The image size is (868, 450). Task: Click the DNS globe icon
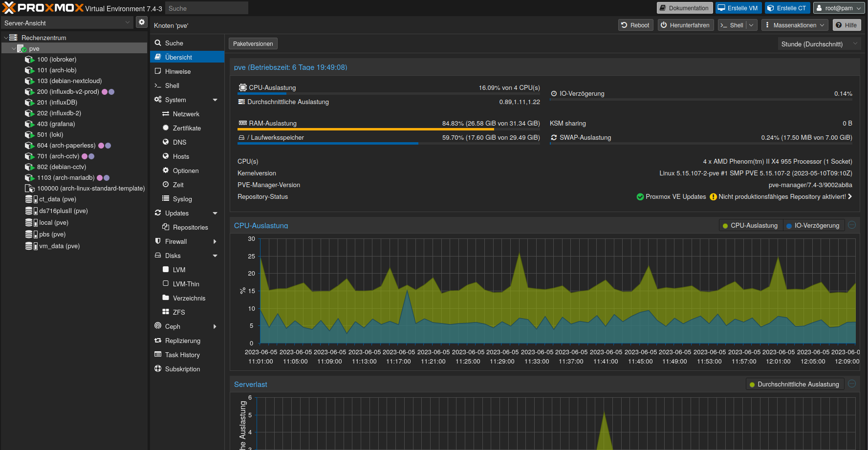point(166,142)
